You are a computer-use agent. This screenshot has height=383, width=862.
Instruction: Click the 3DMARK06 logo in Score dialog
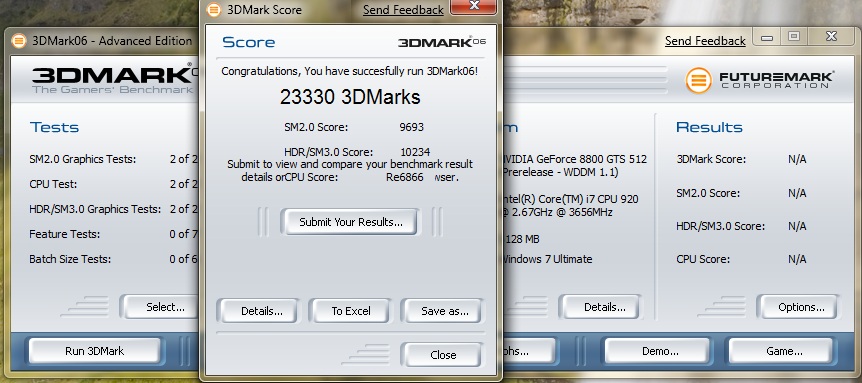pos(442,42)
